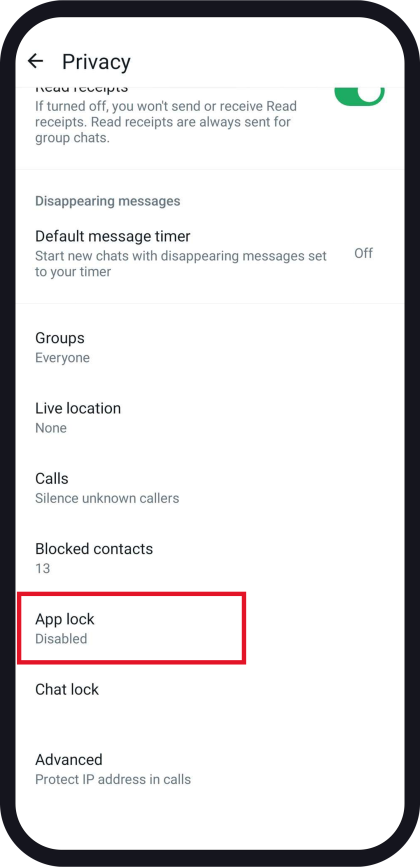Tap the Off value for message timer
The width and height of the screenshot is (420, 867).
click(x=364, y=253)
